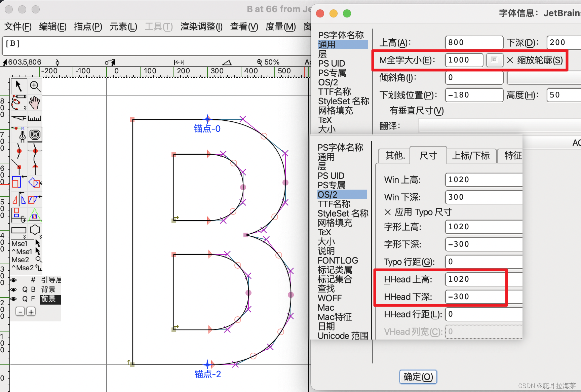Image resolution: width=581 pixels, height=392 pixels.
Task: Select the Freehand draw tool
Action: pyautogui.click(x=18, y=102)
